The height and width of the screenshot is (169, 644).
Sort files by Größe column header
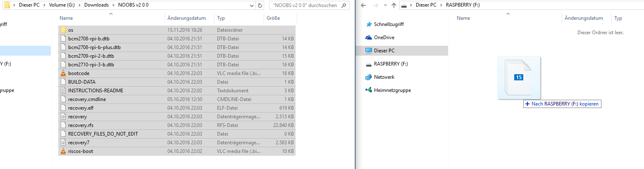point(273,18)
